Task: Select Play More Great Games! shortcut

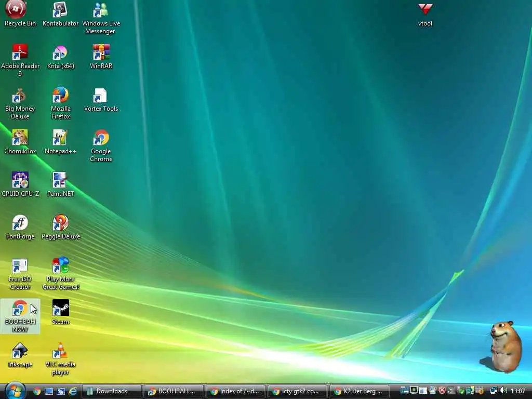Action: [x=60, y=274]
